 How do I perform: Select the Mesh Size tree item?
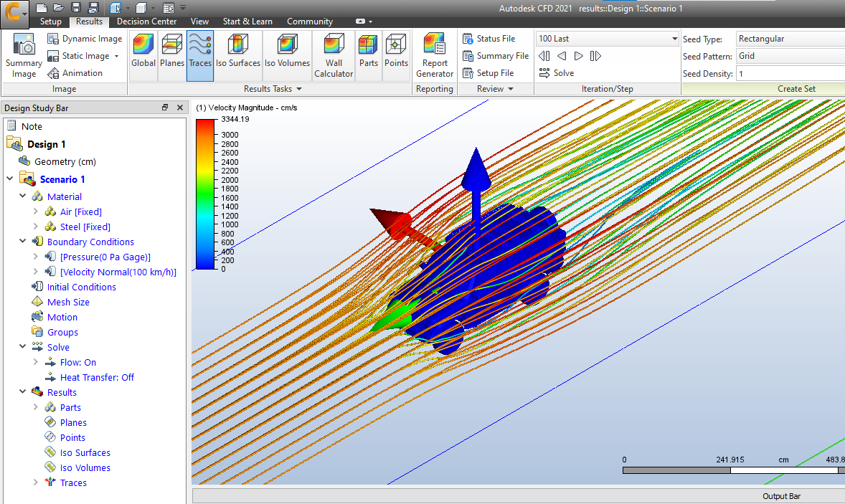pos(68,302)
